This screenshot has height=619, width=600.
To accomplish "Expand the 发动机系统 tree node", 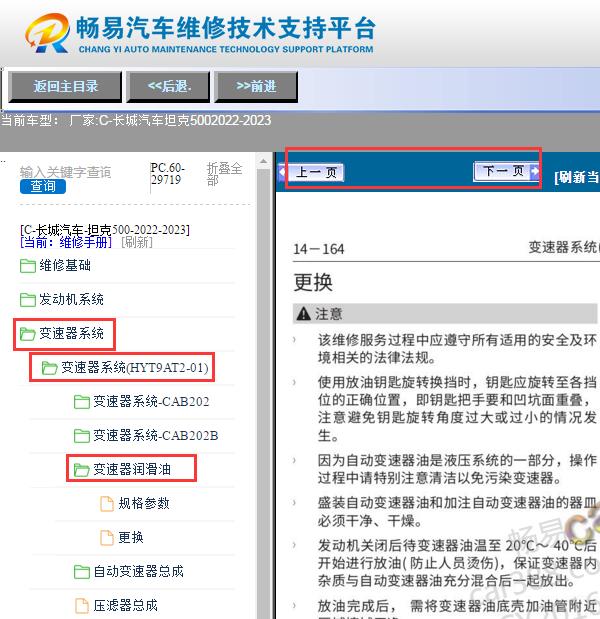I will [x=71, y=299].
